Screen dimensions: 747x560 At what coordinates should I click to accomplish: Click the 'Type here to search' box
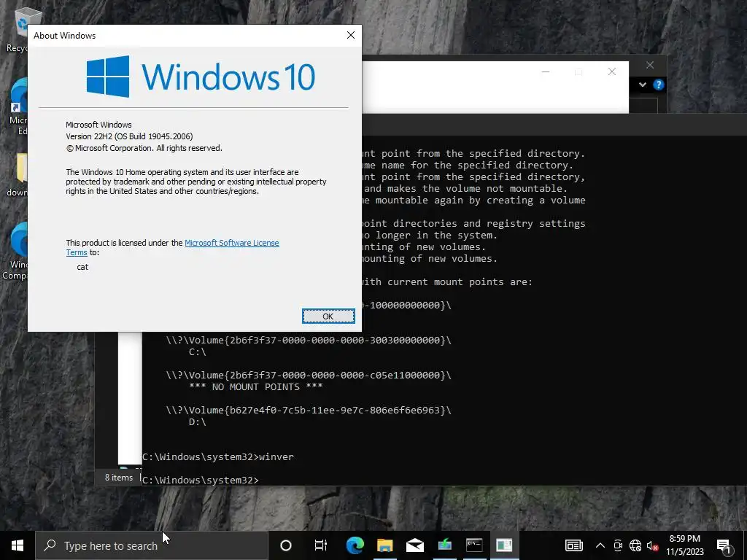(152, 545)
